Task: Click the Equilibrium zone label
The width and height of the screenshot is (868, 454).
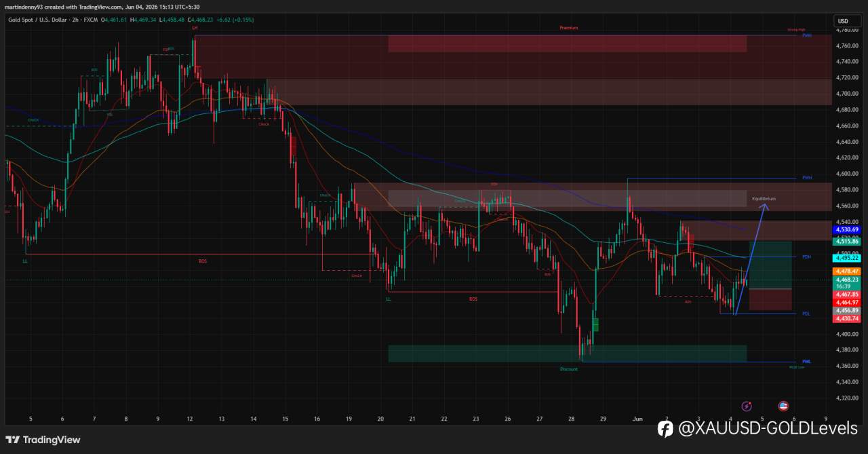Action: click(764, 199)
